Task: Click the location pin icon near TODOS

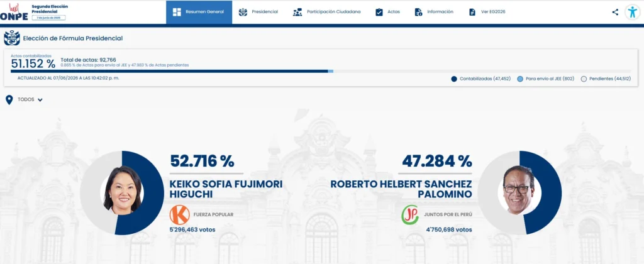Action: (9, 100)
